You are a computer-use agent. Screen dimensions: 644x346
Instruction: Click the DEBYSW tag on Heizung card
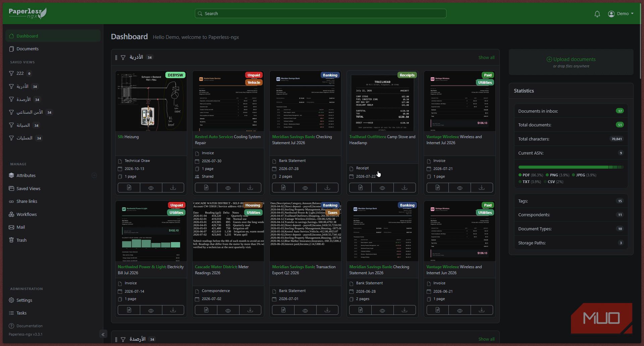tap(175, 75)
